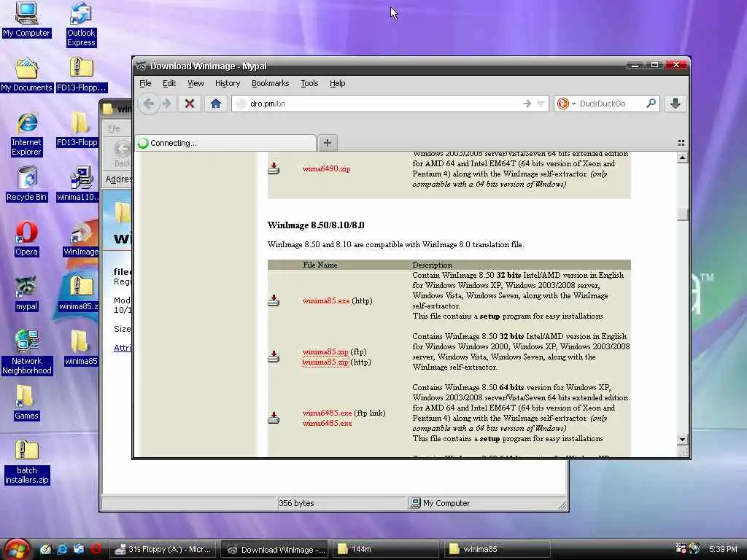Click the go arrow in the address bar

527,104
